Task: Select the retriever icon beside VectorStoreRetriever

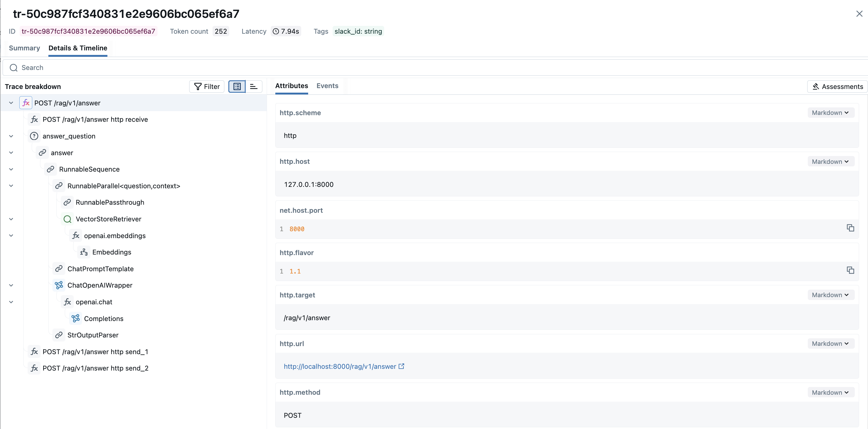Action: coord(67,219)
